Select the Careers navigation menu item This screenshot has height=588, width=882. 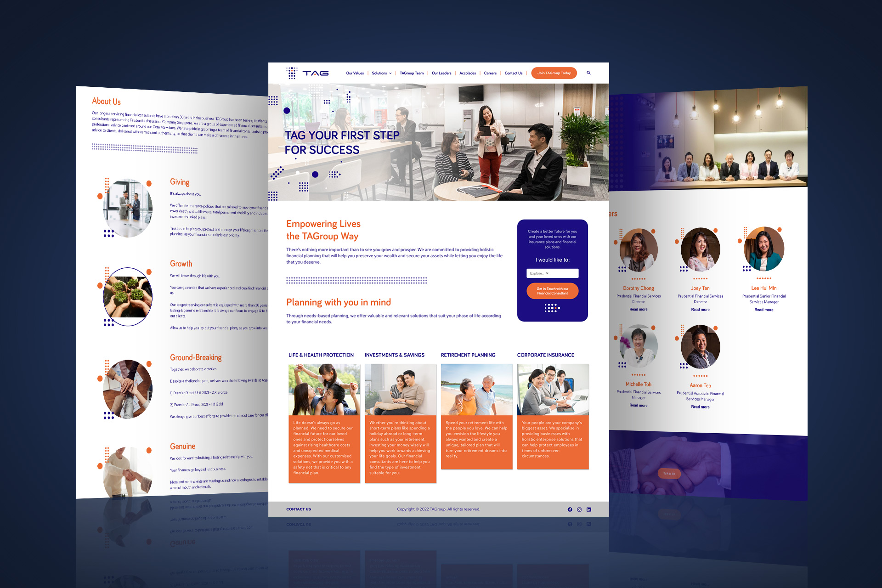click(490, 73)
